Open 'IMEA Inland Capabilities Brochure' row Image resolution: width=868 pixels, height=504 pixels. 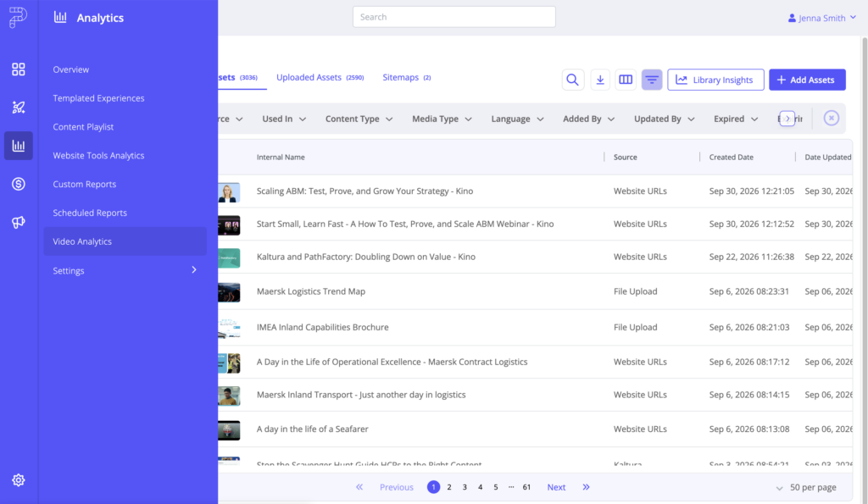pyautogui.click(x=323, y=327)
